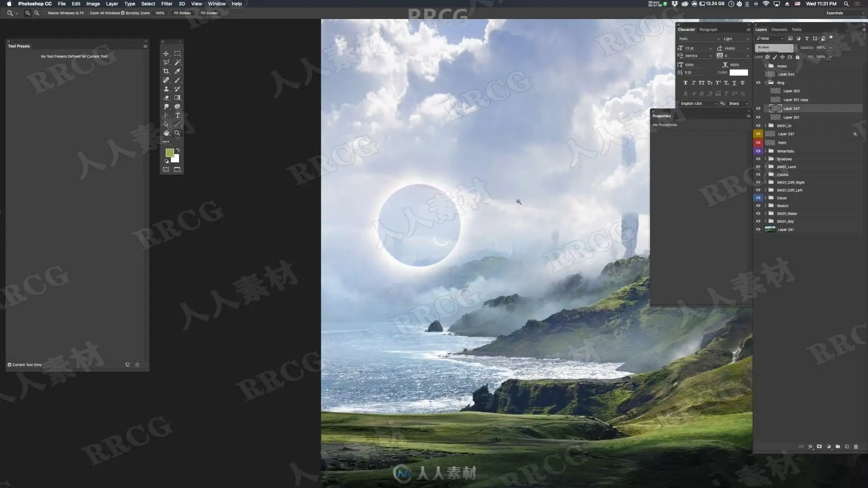
Task: Toggle the Scrubby Zoom checkbox
Action: (x=123, y=13)
